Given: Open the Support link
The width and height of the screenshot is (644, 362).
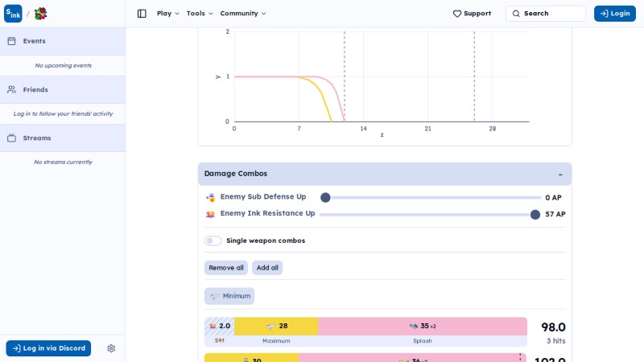Looking at the screenshot, I should pyautogui.click(x=472, y=14).
